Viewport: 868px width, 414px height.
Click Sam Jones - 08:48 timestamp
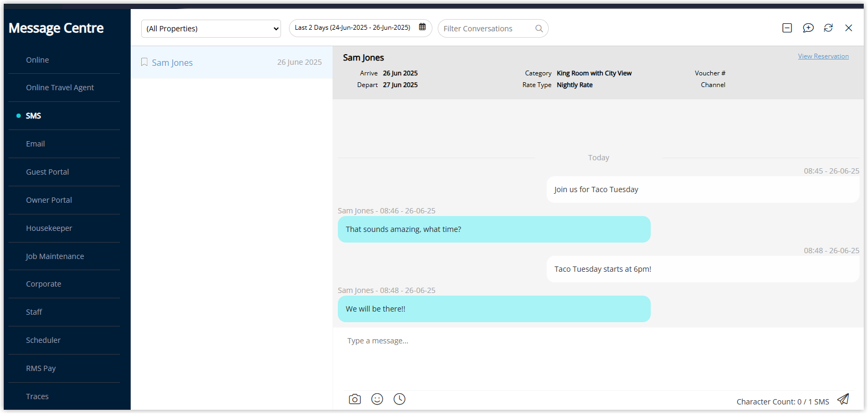tap(386, 290)
